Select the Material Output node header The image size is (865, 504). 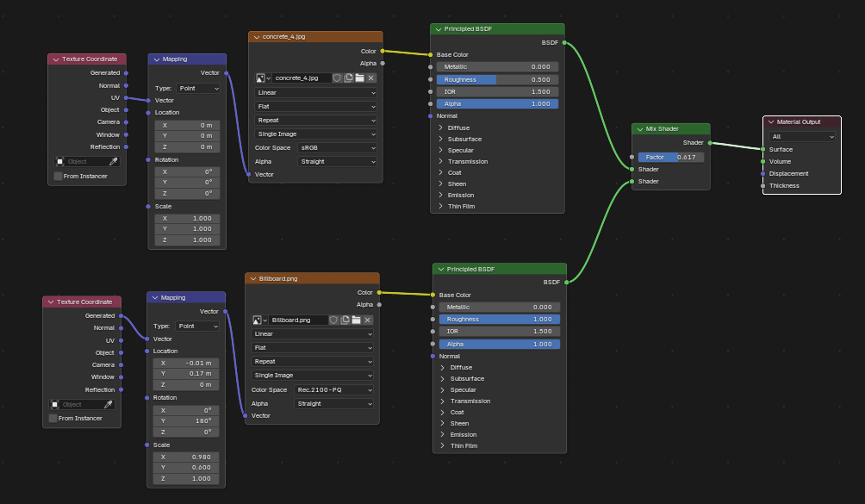(x=806, y=122)
